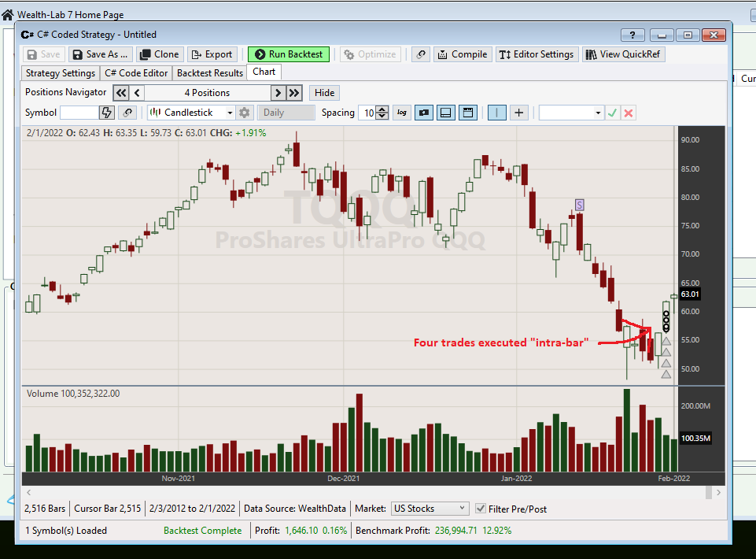This screenshot has height=559, width=756.
Task: Open the View QuickRef reference
Action: (623, 54)
